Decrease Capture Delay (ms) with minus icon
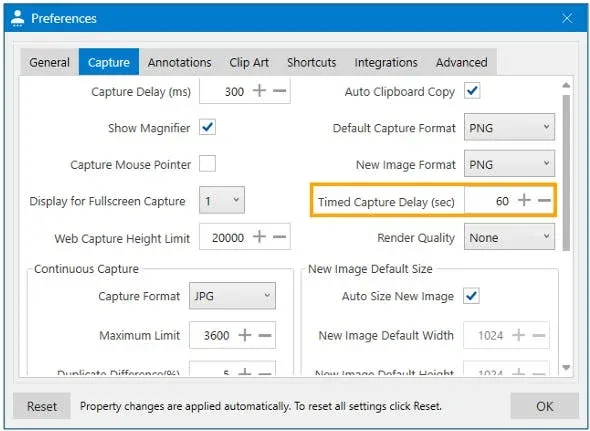 [x=280, y=91]
